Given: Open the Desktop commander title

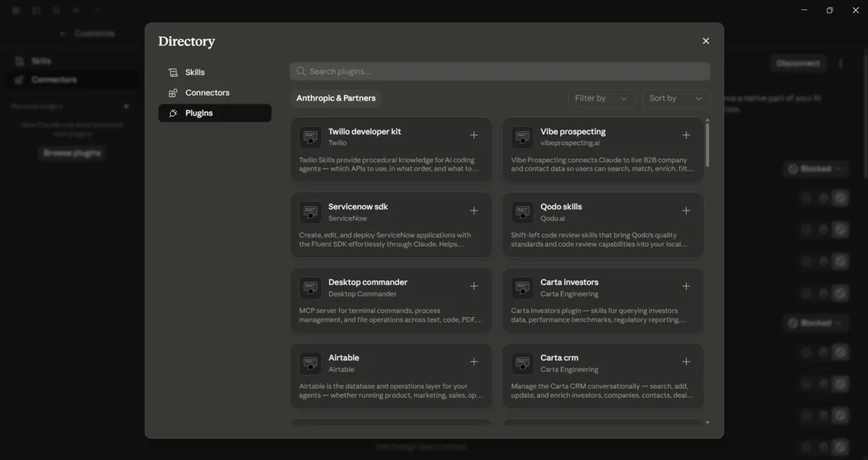Looking at the screenshot, I should coord(368,282).
